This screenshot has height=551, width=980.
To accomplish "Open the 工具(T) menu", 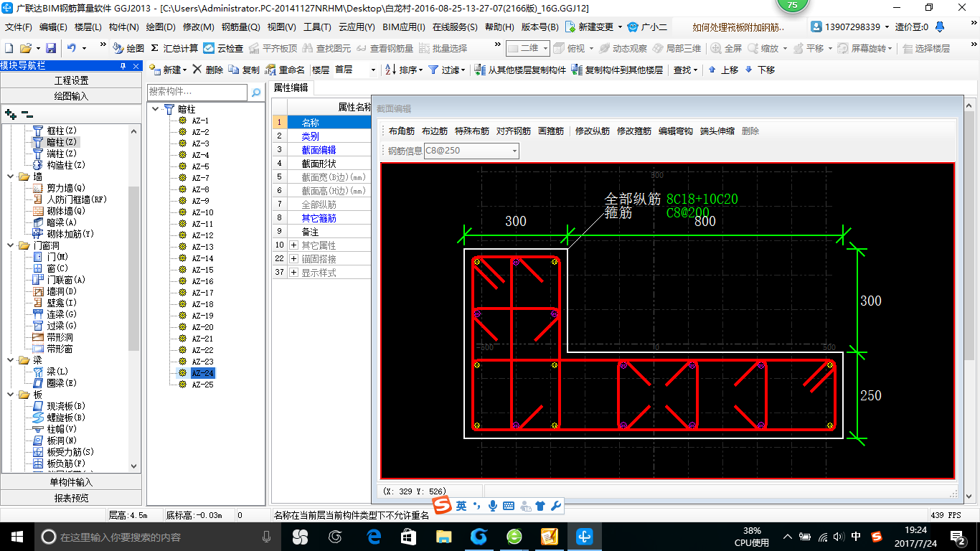I will coord(317,27).
